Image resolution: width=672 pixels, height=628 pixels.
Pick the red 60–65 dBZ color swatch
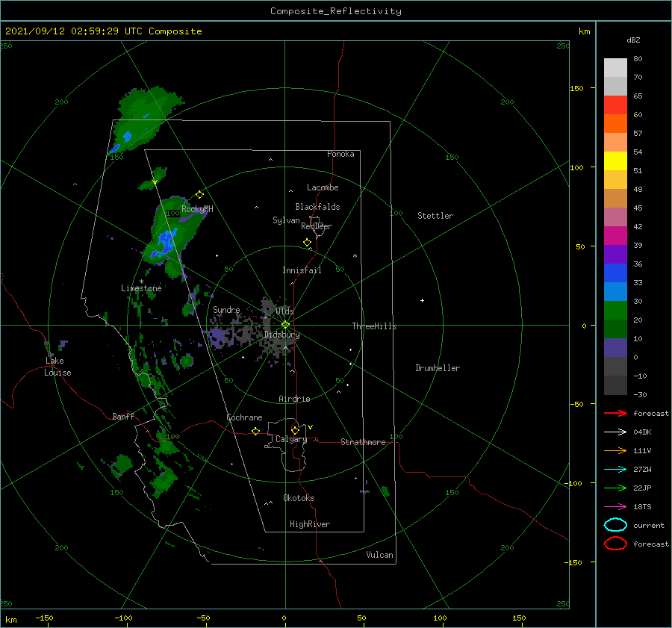pos(615,105)
